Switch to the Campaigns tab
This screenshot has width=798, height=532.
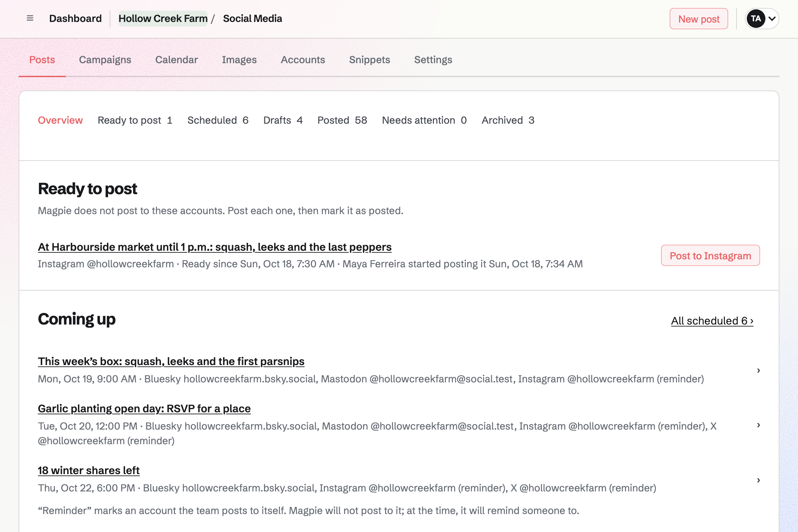105,60
